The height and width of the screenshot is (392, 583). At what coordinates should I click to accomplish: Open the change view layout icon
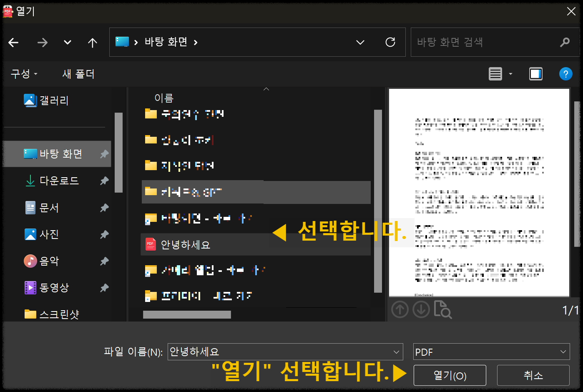(495, 74)
